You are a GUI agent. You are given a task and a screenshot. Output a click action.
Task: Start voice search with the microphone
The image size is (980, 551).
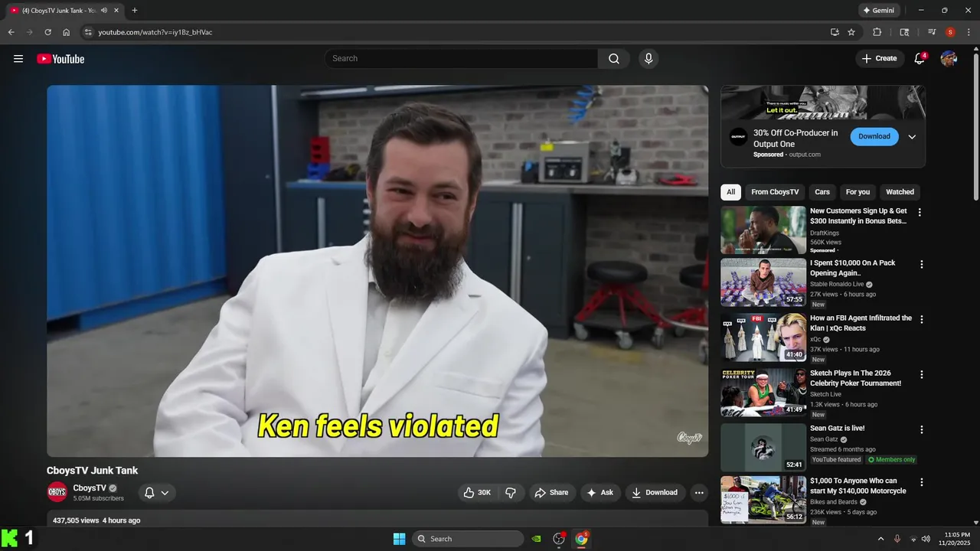648,59
